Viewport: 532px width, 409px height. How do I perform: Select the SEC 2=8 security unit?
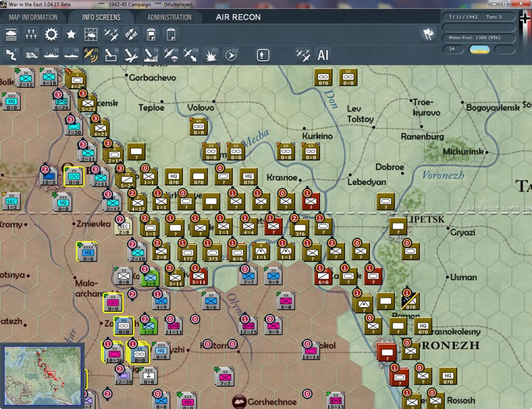click(x=124, y=226)
